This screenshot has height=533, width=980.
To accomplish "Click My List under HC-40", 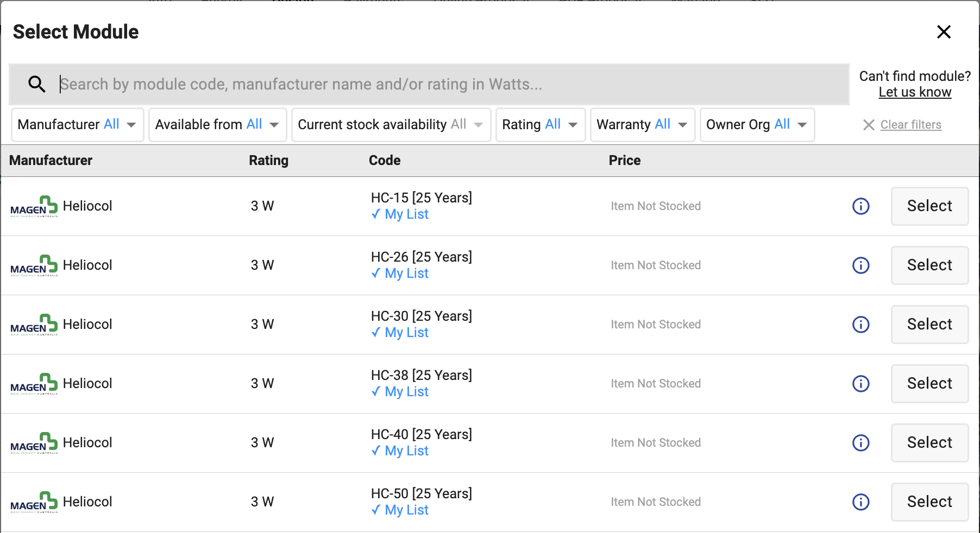I will tap(400, 451).
